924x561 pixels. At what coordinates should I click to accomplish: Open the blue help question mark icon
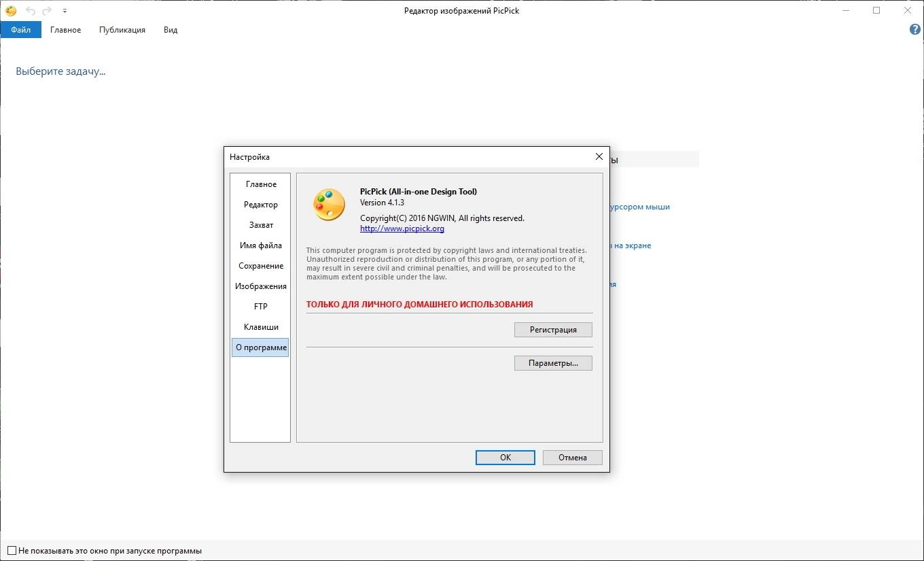tap(915, 30)
